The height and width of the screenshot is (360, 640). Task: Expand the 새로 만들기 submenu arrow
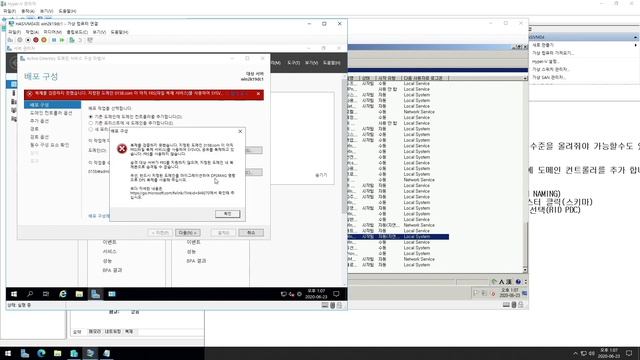636,45
